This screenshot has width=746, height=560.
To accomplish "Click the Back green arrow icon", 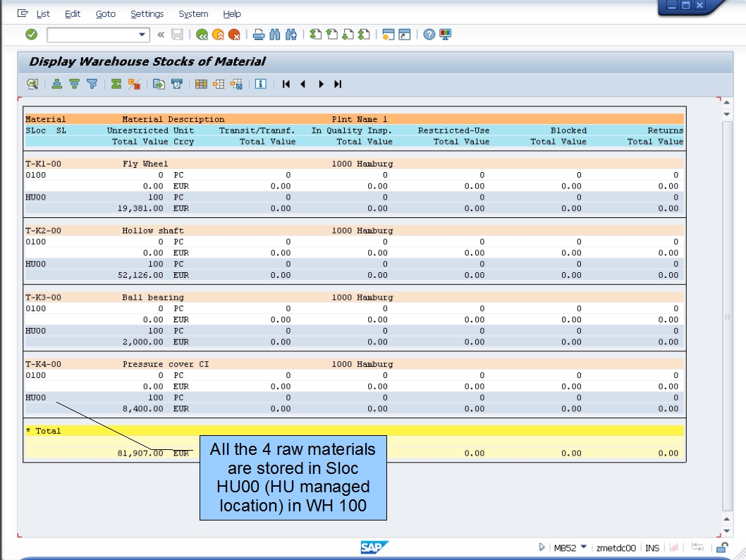I will pyautogui.click(x=202, y=35).
